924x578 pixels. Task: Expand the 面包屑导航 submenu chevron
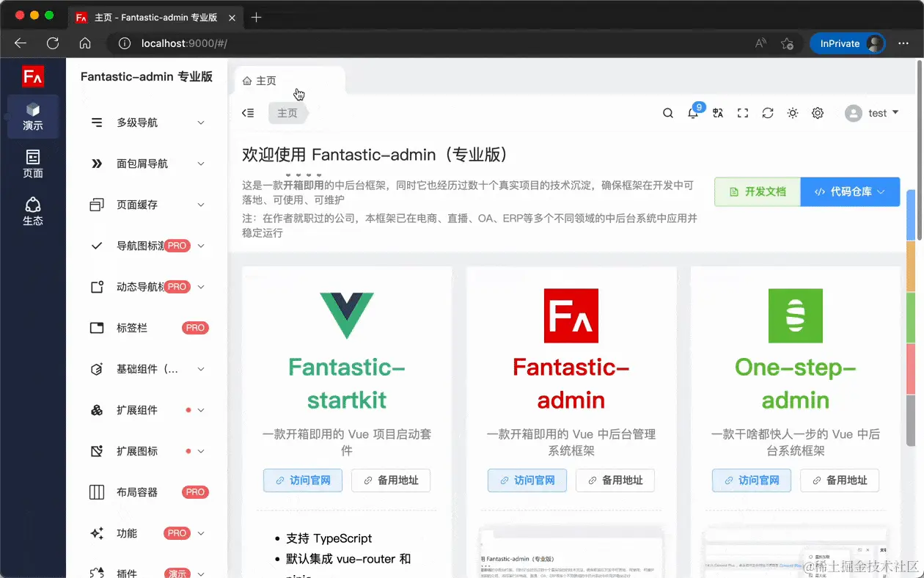[201, 164]
